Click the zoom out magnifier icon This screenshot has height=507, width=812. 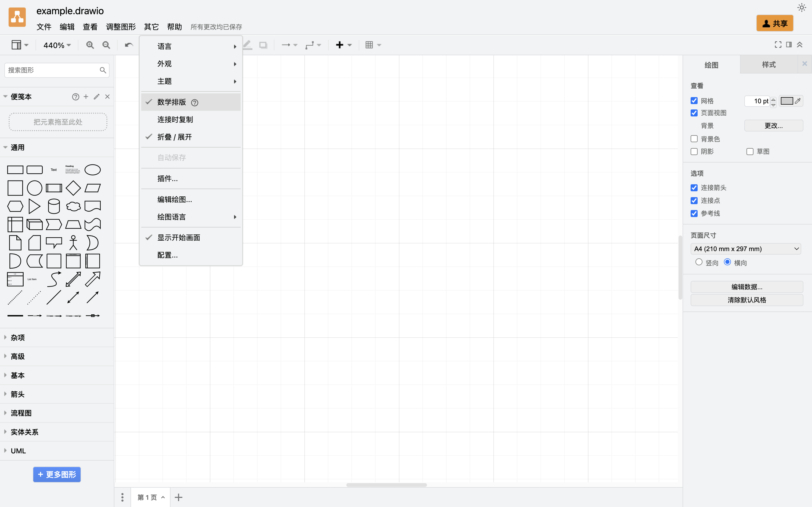[106, 45]
